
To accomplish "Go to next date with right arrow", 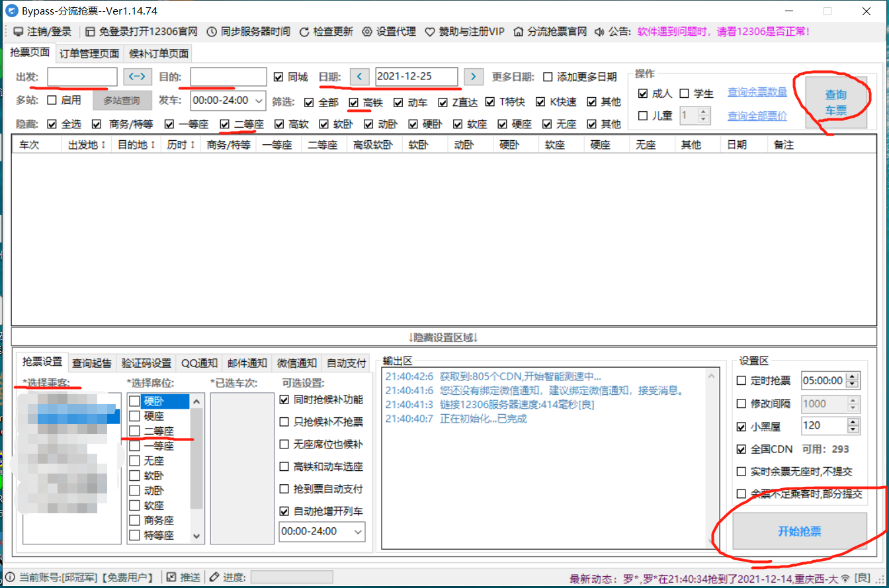I will coord(473,77).
